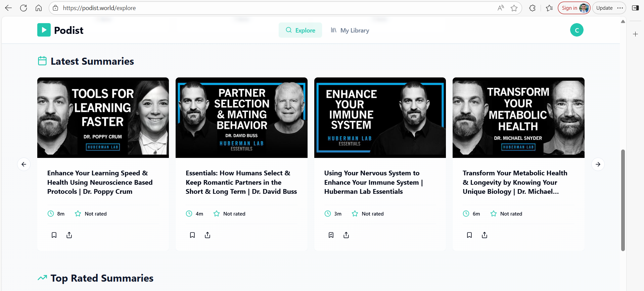This screenshot has height=291, width=644.
Task: Open the user avatar menu labeled C
Action: (577, 30)
